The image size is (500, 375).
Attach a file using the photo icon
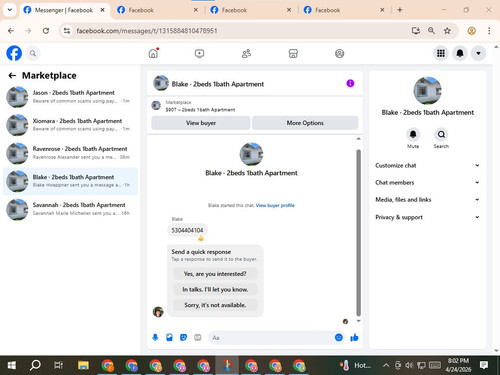coord(169,338)
